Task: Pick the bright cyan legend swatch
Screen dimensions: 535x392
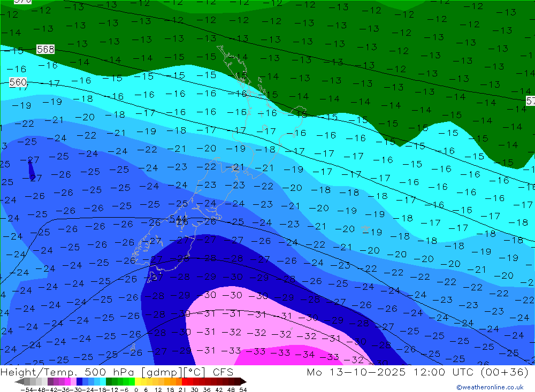Action: pyautogui.click(x=103, y=382)
